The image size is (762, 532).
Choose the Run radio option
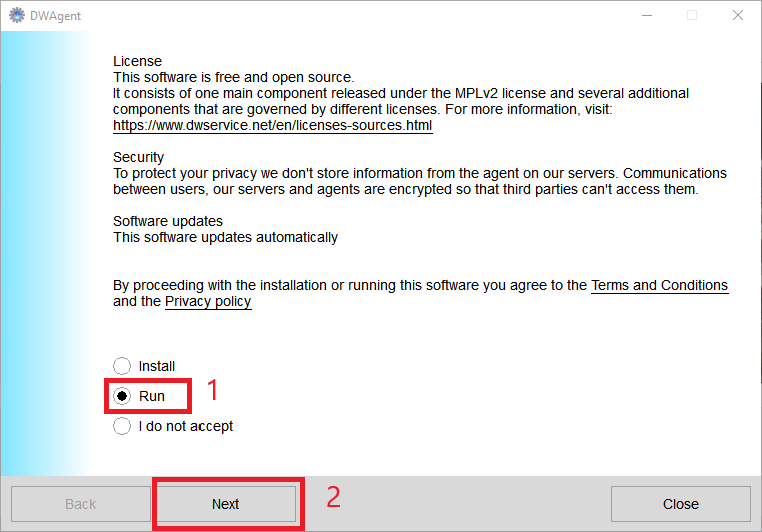point(122,396)
